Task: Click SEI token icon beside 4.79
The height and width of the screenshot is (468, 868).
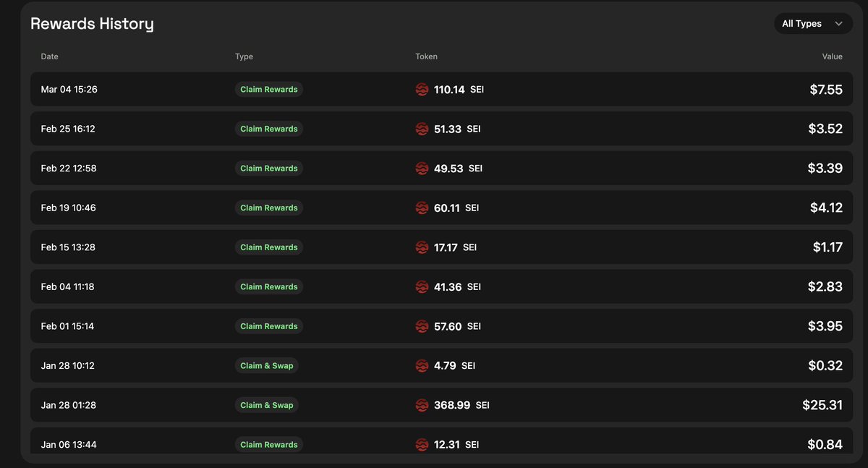Action: point(422,366)
